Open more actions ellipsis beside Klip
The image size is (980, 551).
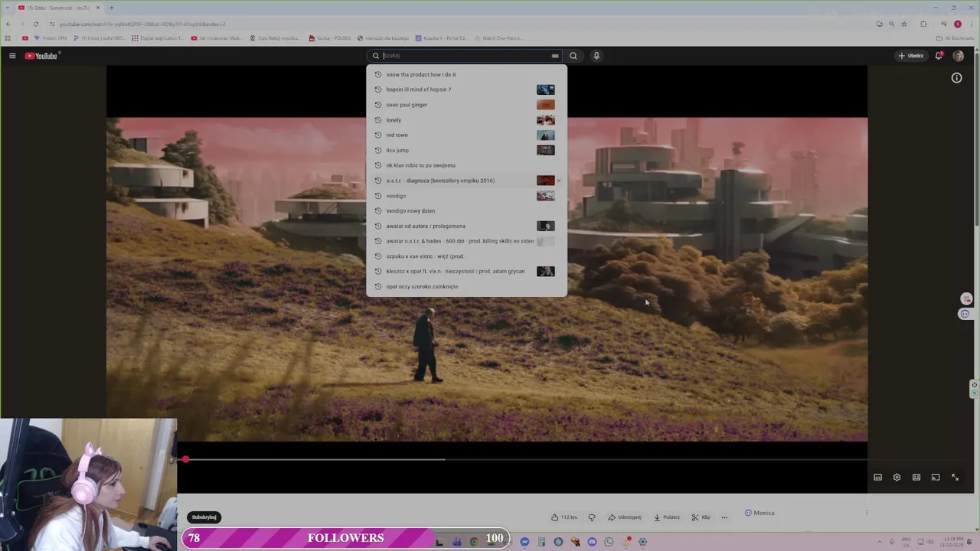click(724, 517)
